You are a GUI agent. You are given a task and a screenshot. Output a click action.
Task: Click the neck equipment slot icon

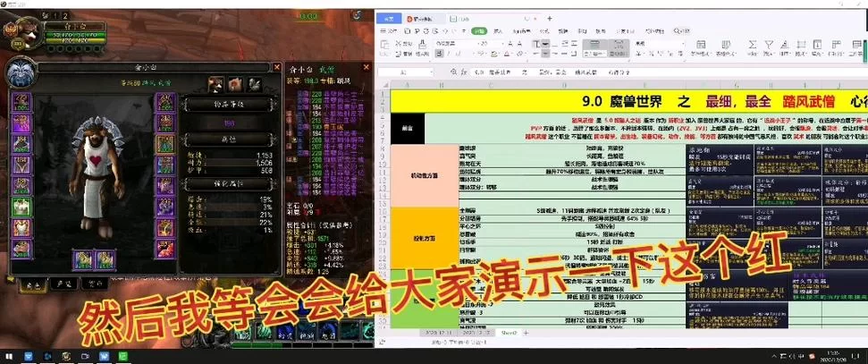21,123
